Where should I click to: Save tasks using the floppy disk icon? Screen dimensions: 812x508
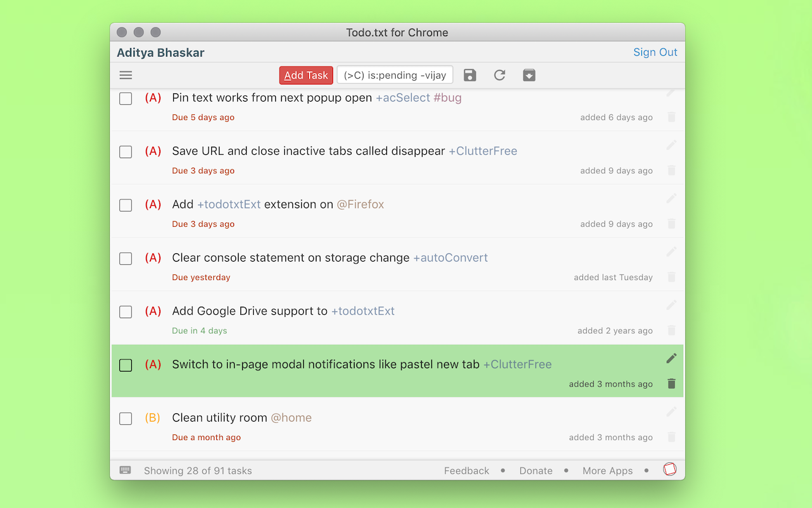(469, 75)
